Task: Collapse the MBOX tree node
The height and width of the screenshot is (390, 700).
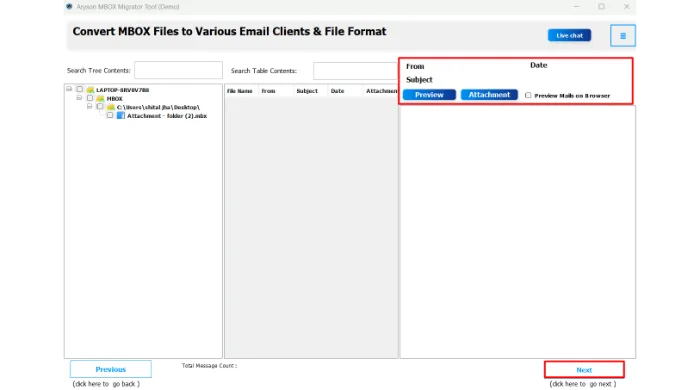Action: 79,98
